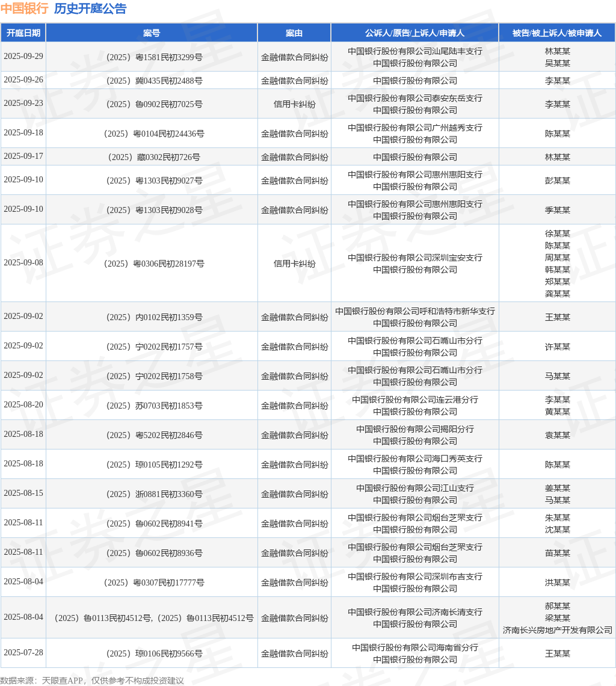Image resolution: width=616 pixels, height=686 pixels.
Task: Select case number (2025)苏0703民初1853号
Action: 154,406
